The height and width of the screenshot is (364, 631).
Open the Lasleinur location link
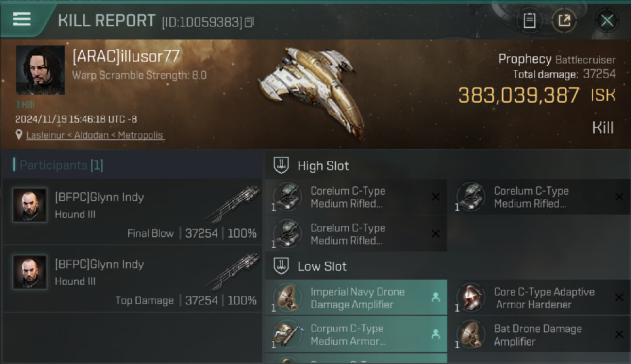(x=95, y=135)
